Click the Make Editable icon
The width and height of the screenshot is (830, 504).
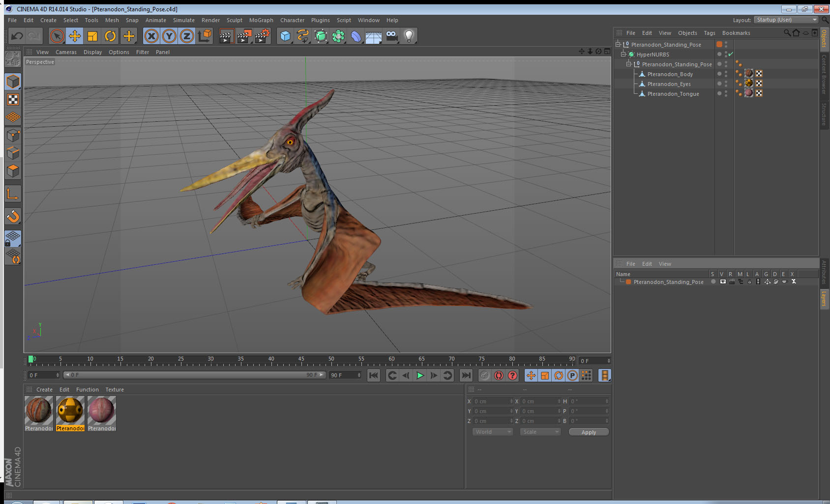13,59
